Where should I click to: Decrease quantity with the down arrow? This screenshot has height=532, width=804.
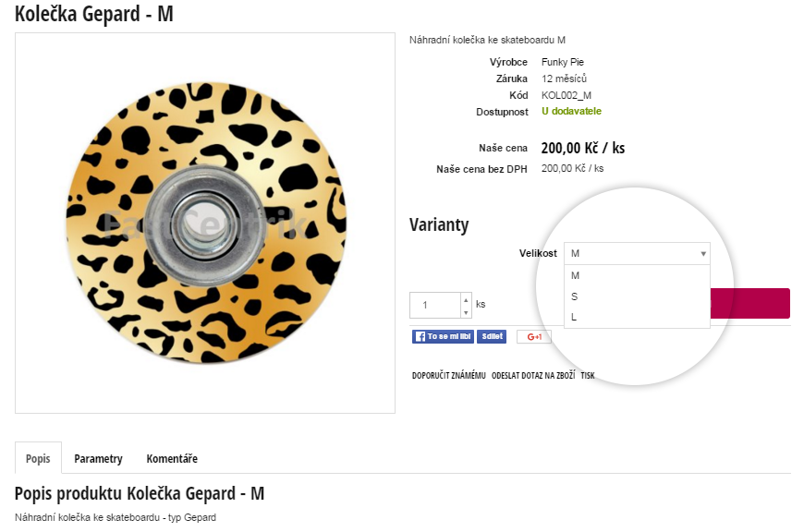[x=466, y=312]
